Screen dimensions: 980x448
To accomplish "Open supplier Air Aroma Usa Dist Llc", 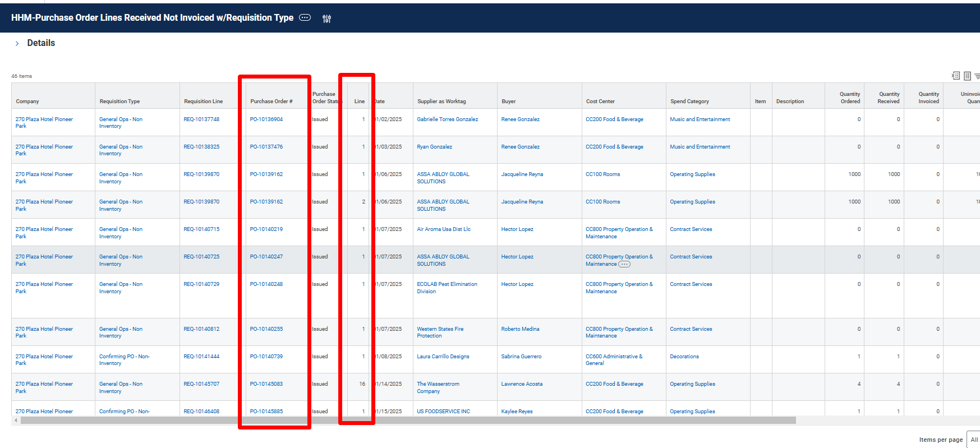I will 444,229.
